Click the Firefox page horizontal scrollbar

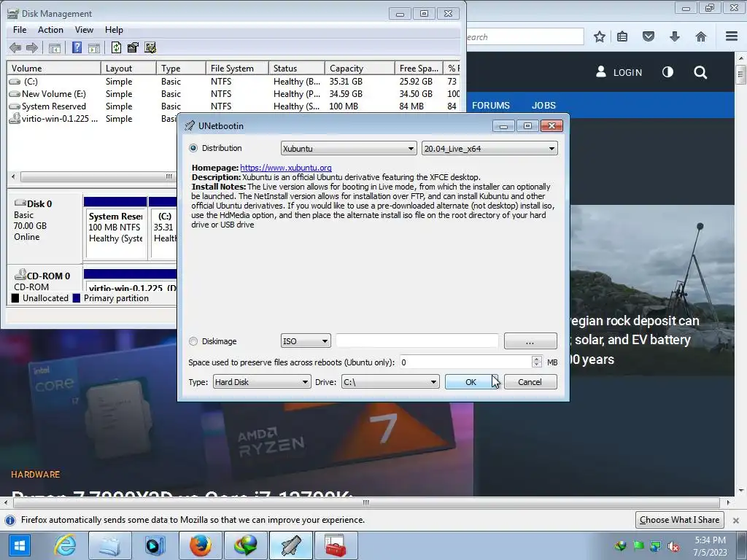click(366, 502)
